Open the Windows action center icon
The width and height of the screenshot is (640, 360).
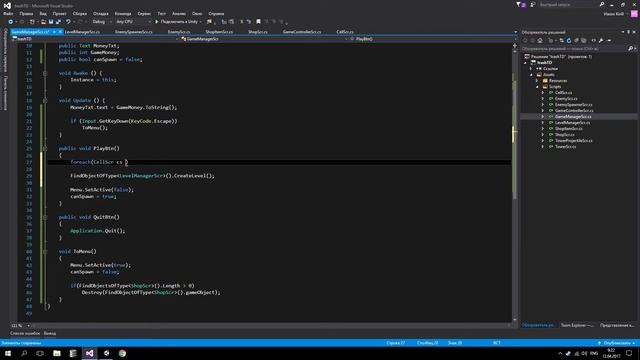pyautogui.click(x=629, y=353)
